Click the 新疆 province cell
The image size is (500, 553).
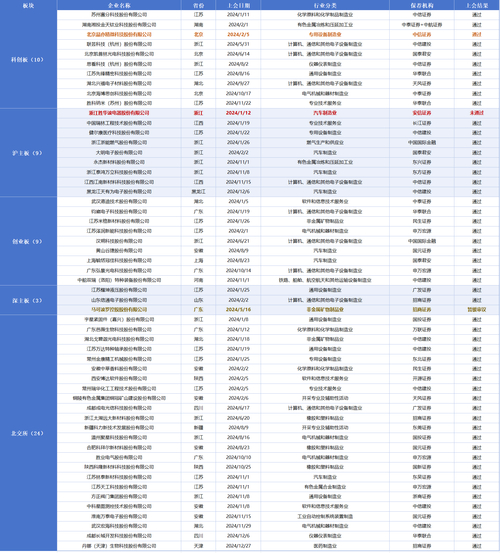tap(199, 427)
